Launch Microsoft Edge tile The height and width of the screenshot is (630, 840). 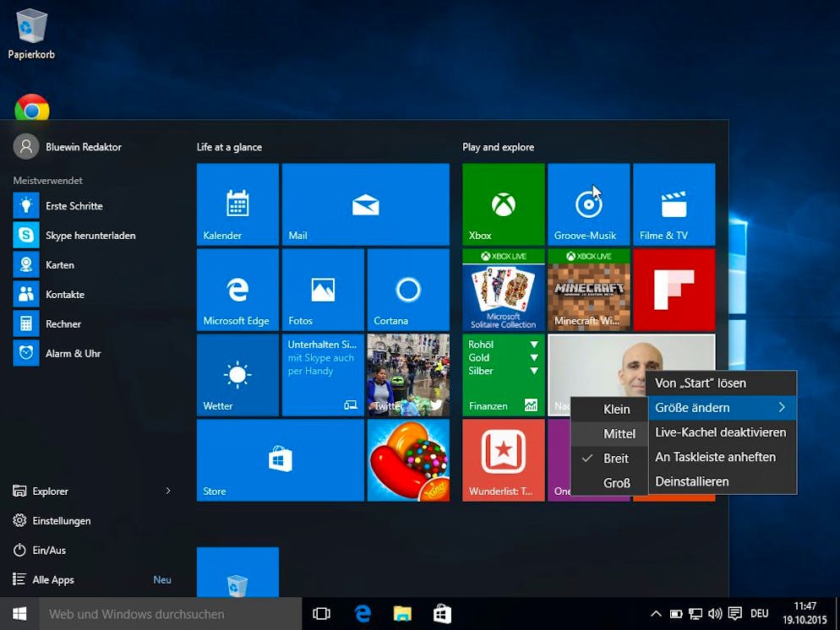coord(237,290)
